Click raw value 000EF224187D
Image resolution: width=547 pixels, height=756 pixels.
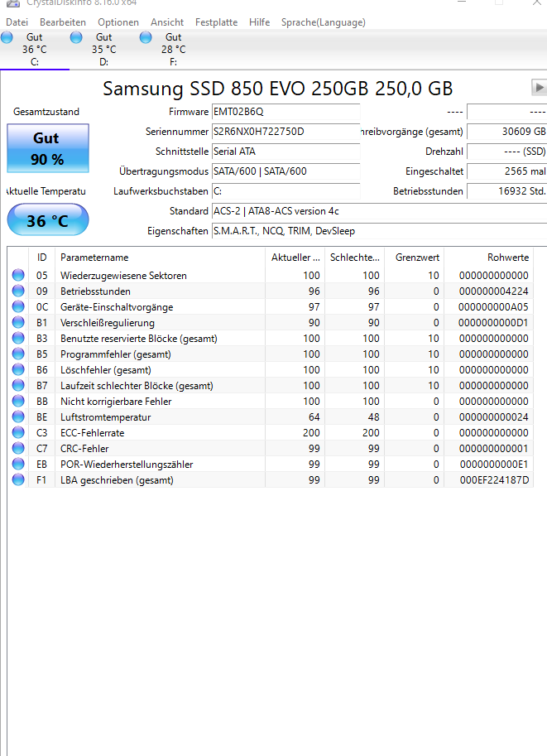(x=494, y=480)
